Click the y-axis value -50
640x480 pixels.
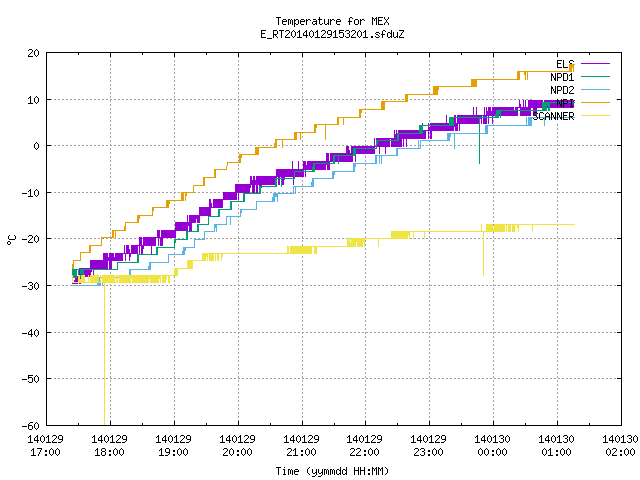31,379
